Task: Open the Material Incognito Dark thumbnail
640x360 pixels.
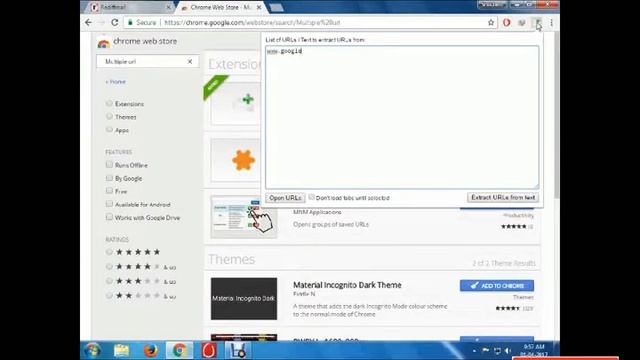Action: coord(244,298)
